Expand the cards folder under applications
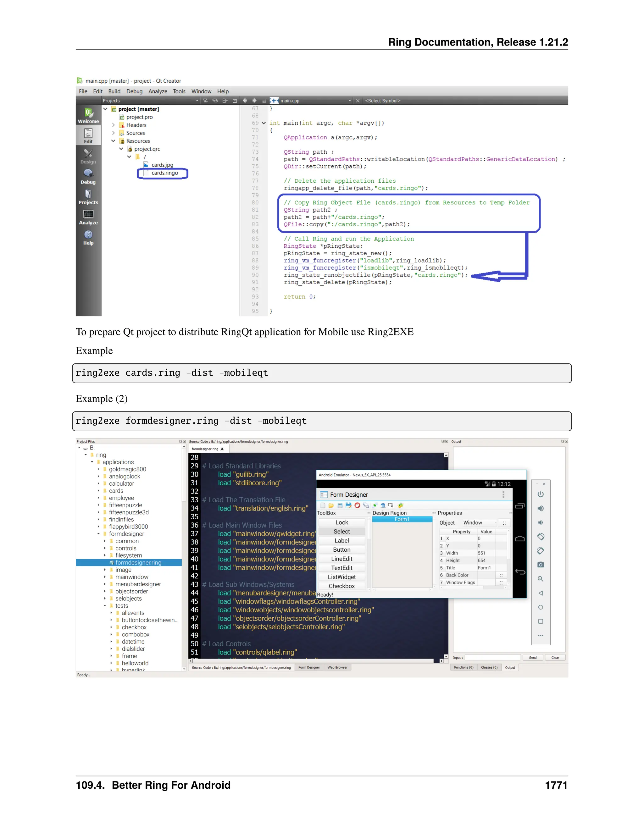The image size is (644, 833). pos(98,491)
